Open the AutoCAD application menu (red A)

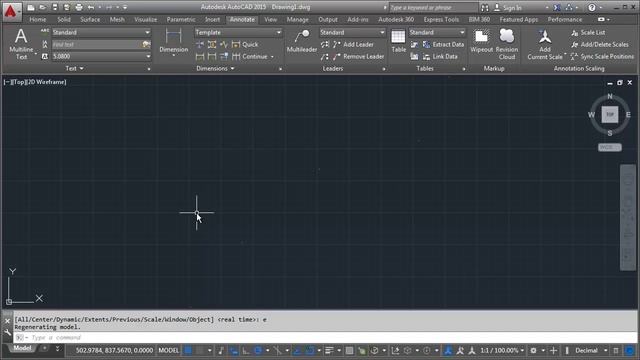tap(11, 11)
